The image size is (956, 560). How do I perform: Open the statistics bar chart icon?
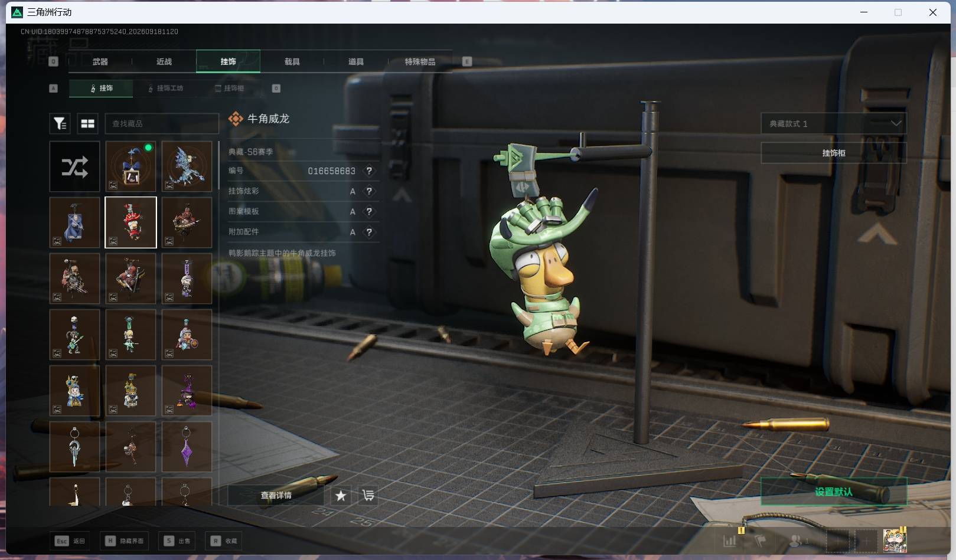(730, 540)
